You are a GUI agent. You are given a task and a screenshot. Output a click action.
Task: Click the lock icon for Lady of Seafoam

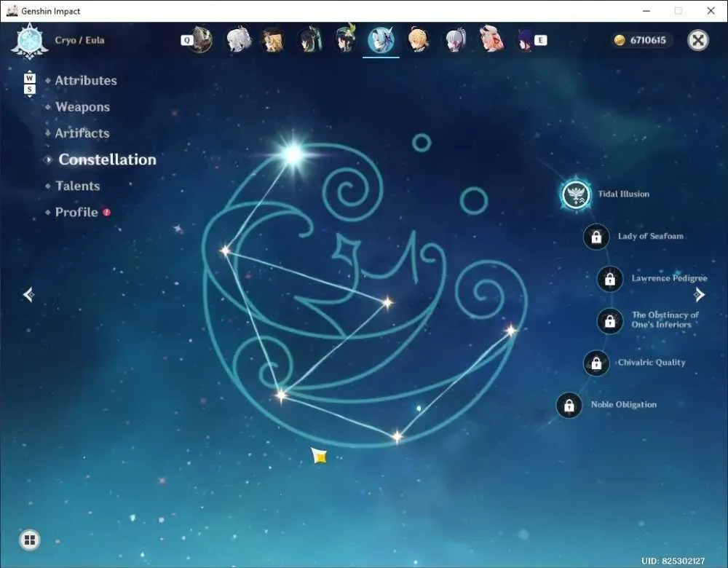596,237
